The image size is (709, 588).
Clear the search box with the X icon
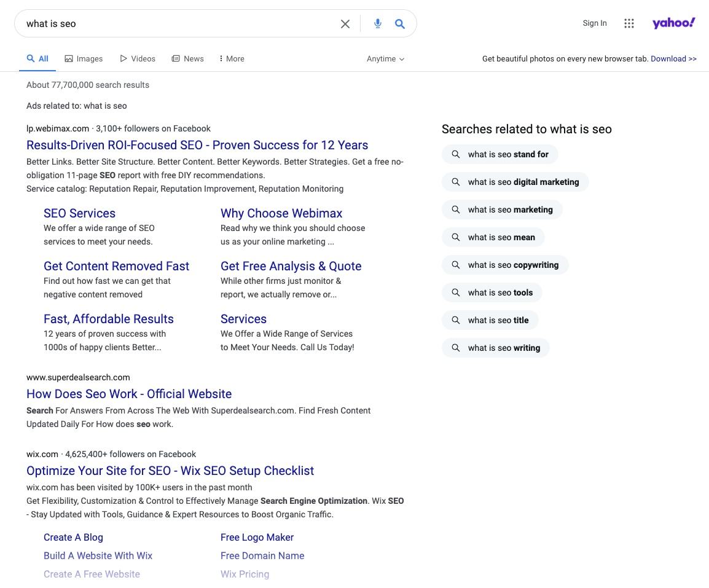(x=345, y=23)
